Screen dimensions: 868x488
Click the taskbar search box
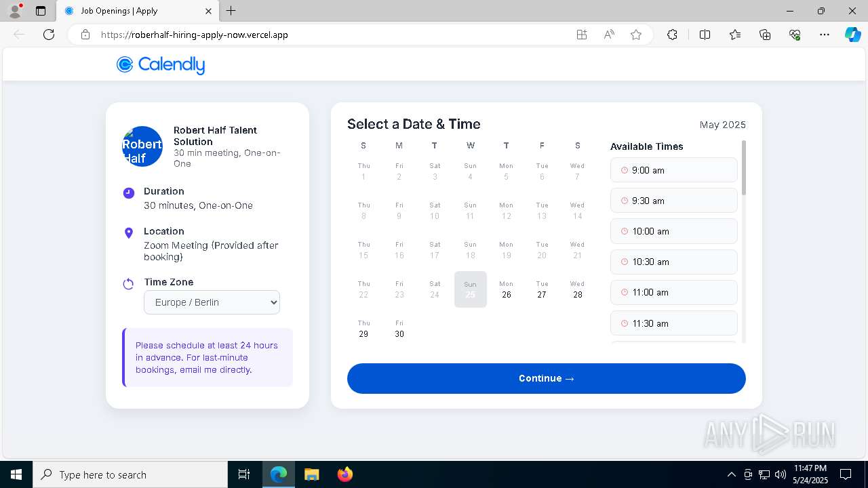click(130, 474)
